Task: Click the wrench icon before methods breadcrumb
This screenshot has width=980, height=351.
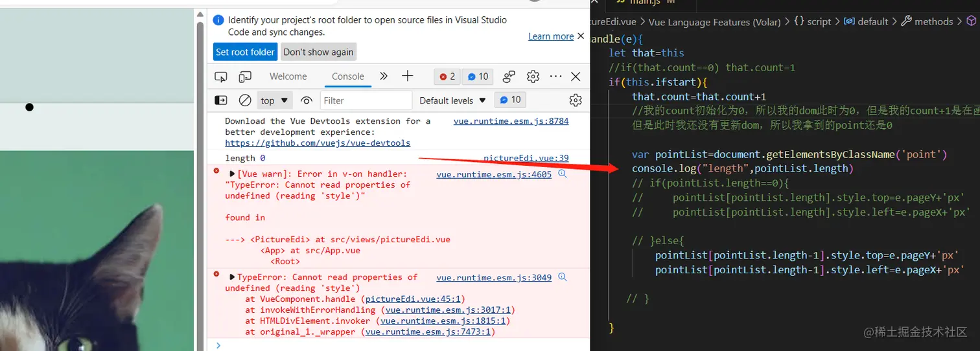Action: click(907, 21)
